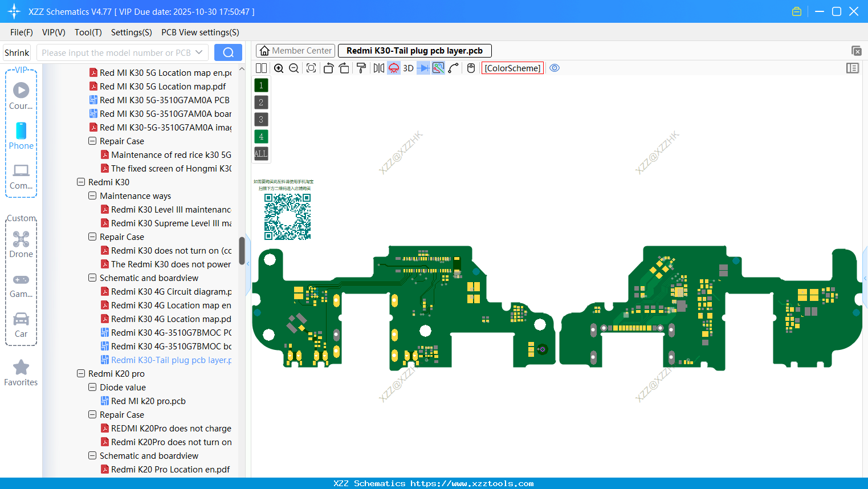868x489 pixels.
Task: Open the paint roller color tool
Action: tap(361, 68)
